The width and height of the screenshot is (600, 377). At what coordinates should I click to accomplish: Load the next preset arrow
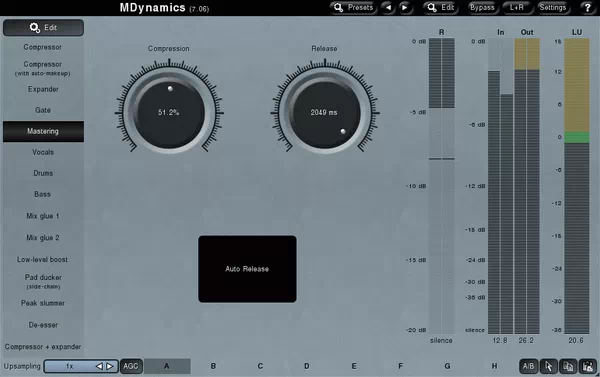[405, 7]
